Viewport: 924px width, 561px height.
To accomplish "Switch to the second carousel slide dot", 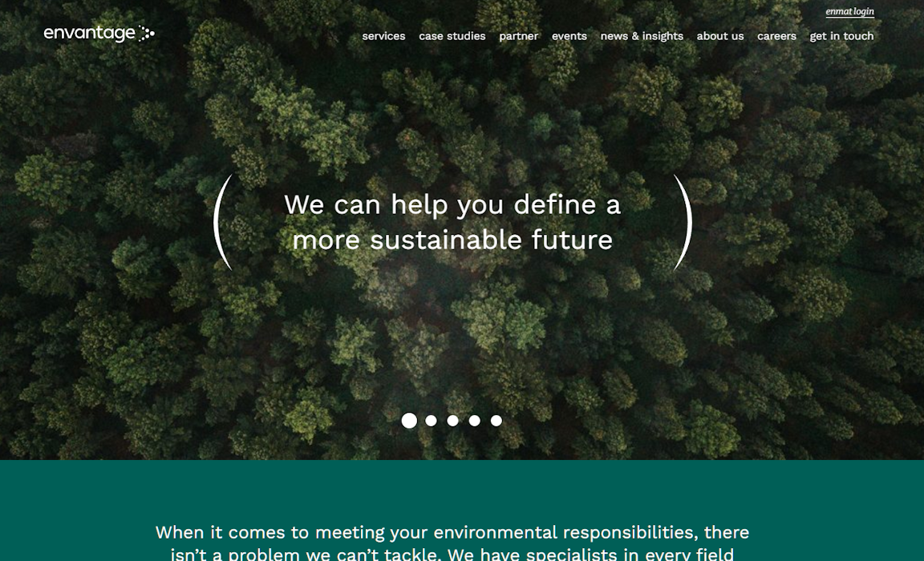I will tap(431, 421).
